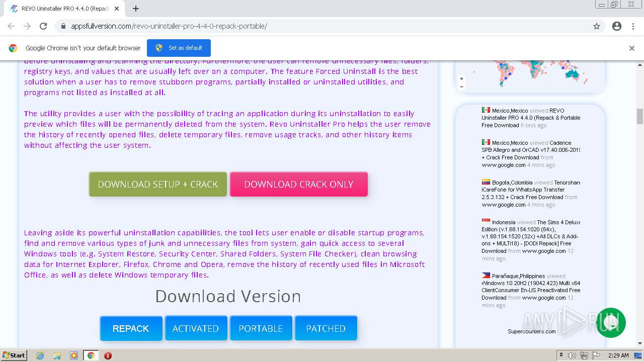The width and height of the screenshot is (644, 362).
Task: Click the 'Download Version' heading
Action: coord(228,296)
